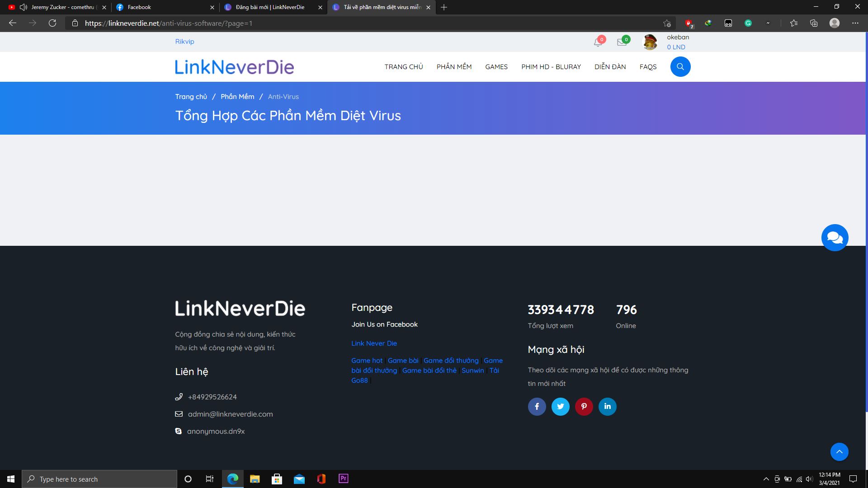Click the Twitter social media icon

coord(560,406)
